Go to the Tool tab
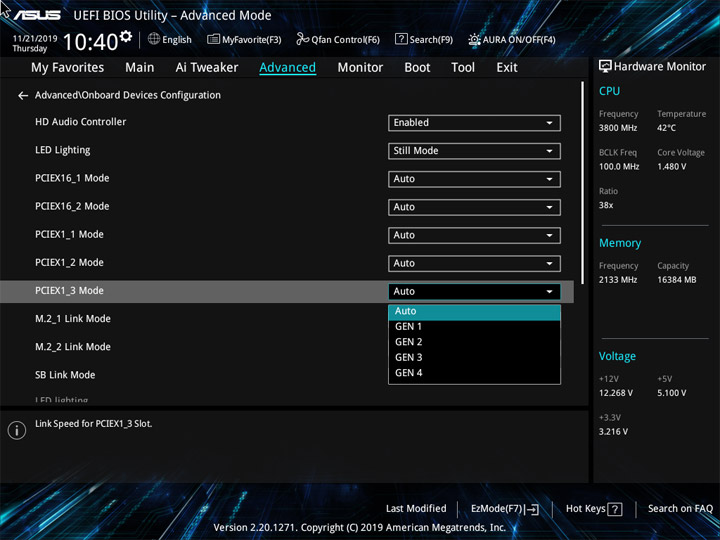The height and width of the screenshot is (540, 720). coord(463,68)
